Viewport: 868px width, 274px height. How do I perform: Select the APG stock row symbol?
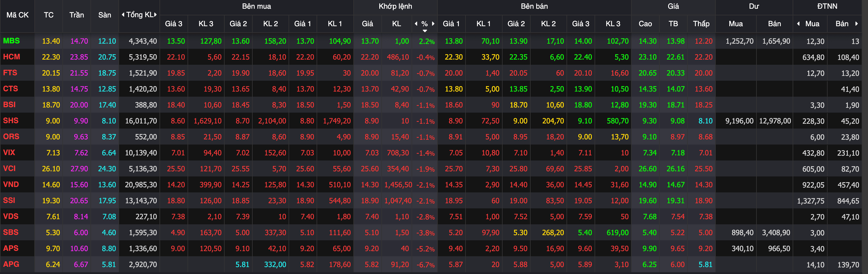tap(11, 264)
